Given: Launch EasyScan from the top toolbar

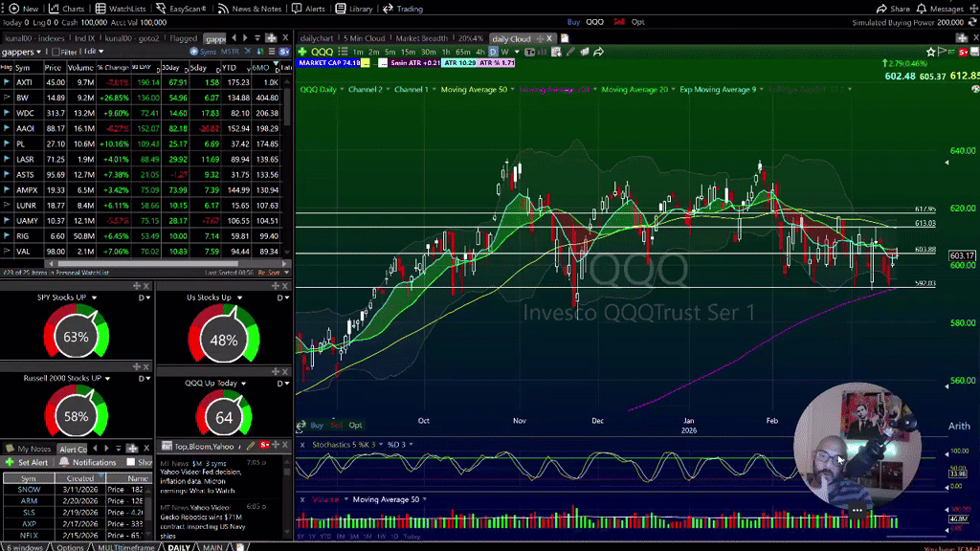Looking at the screenshot, I should [159, 9].
